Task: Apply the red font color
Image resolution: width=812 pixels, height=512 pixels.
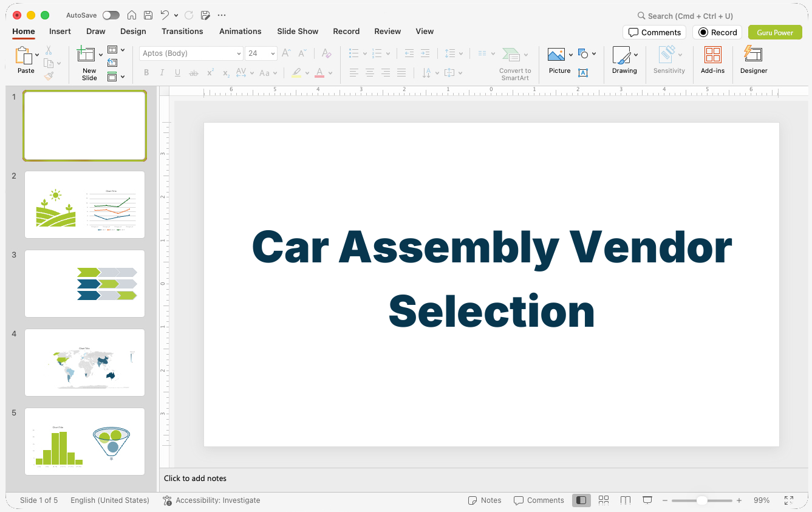Action: pos(319,73)
